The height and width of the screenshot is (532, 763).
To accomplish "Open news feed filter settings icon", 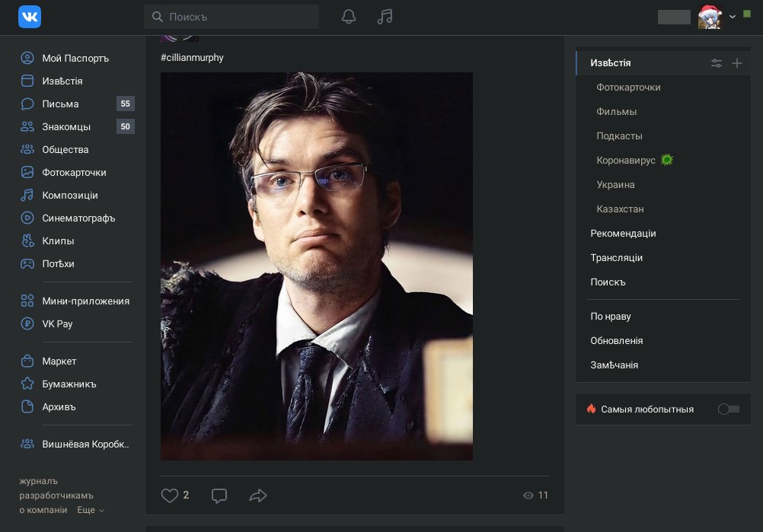I will (x=717, y=63).
